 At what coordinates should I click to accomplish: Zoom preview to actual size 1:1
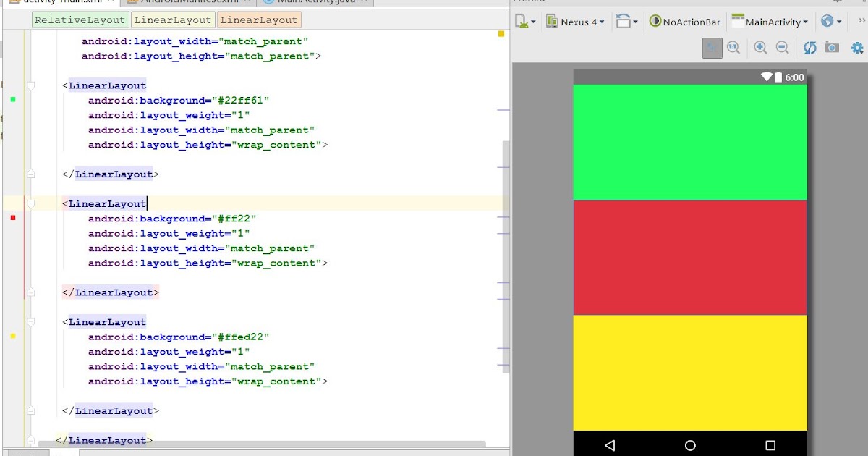[x=733, y=48]
